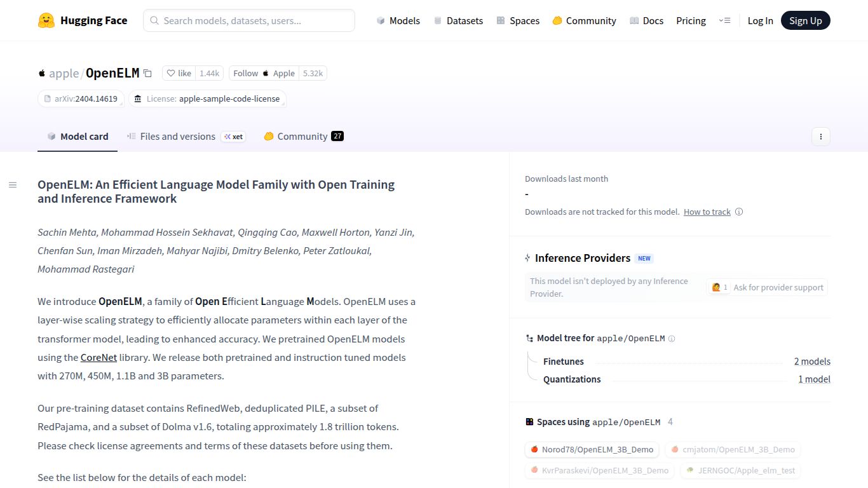Open the table of contents hamburger icon
The height and width of the screenshot is (488, 868).
[13, 185]
